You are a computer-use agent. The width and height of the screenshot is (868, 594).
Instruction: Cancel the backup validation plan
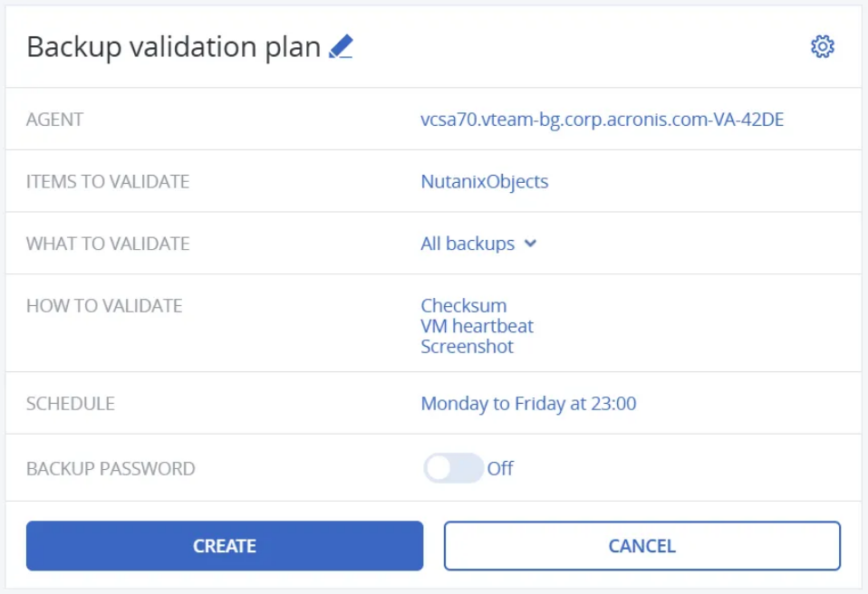[x=641, y=546]
